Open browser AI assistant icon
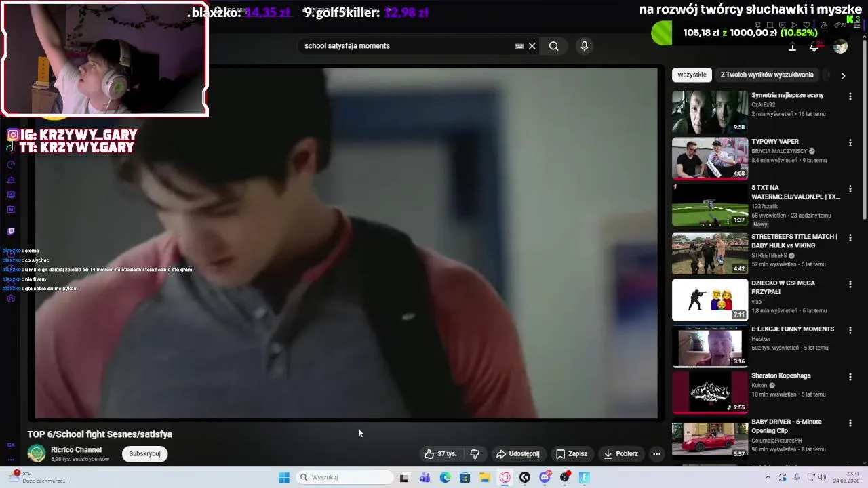 tap(840, 25)
